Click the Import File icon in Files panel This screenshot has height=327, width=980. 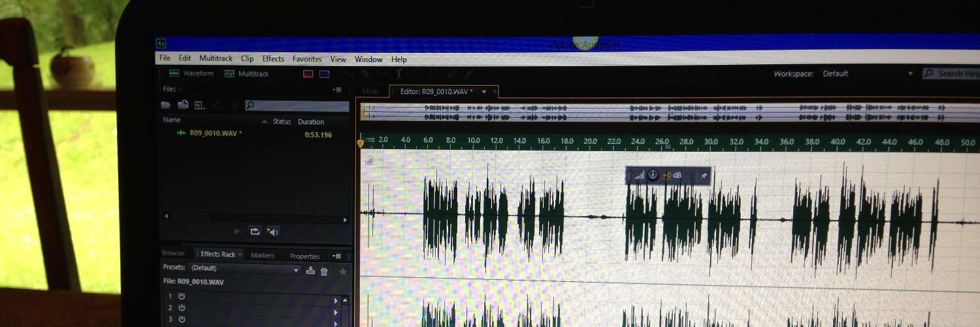183,105
